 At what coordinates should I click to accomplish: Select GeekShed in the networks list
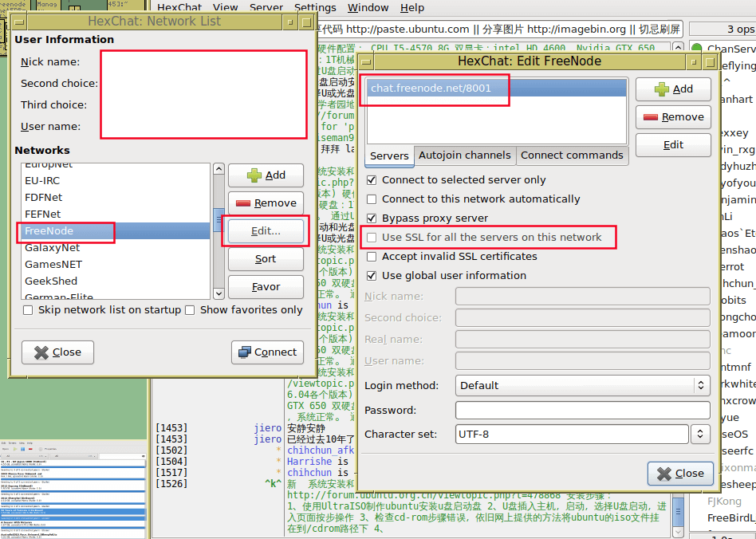point(116,281)
